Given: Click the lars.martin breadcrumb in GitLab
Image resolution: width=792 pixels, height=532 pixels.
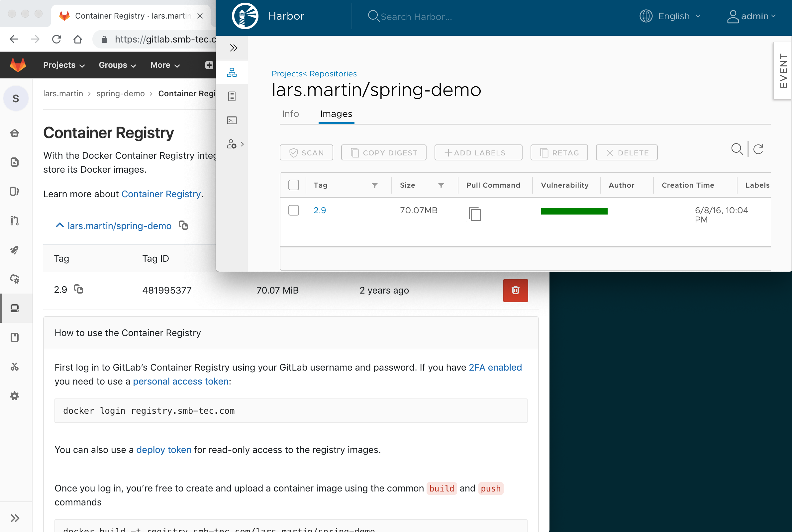Looking at the screenshot, I should 63,93.
